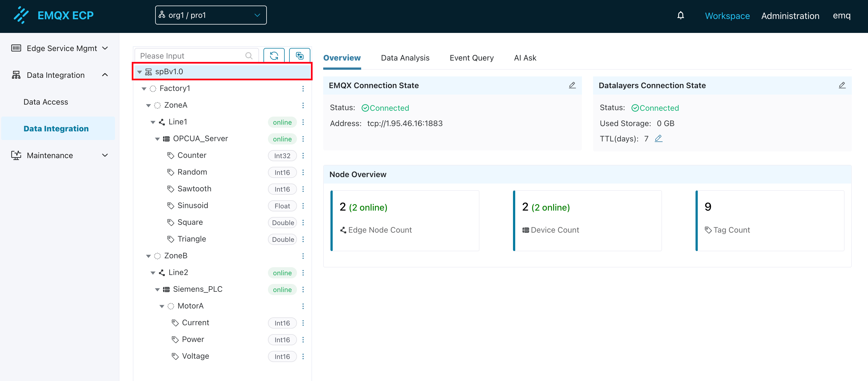Viewport: 868px width, 381px height.
Task: Go to the Administration section
Action: tap(790, 16)
